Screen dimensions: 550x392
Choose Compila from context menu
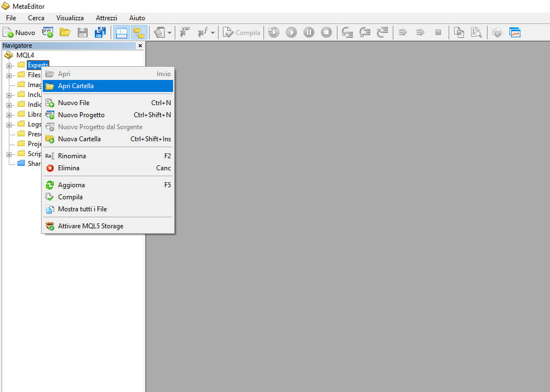[108, 197]
